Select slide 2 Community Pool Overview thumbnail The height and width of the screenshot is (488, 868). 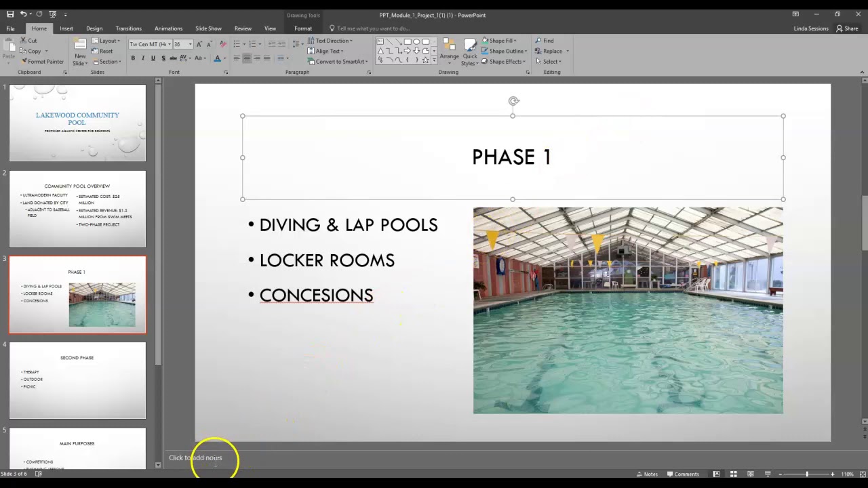(77, 209)
